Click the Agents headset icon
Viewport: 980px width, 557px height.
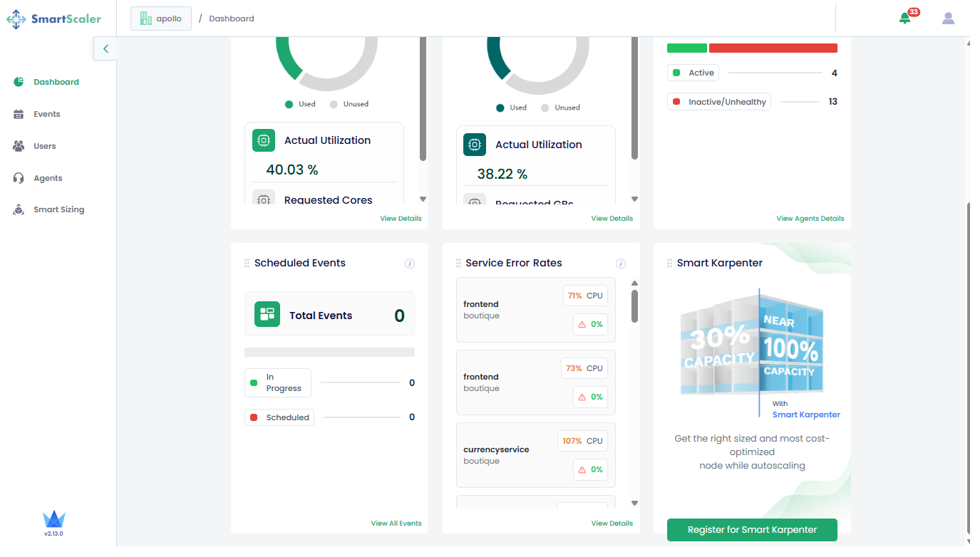pos(19,178)
